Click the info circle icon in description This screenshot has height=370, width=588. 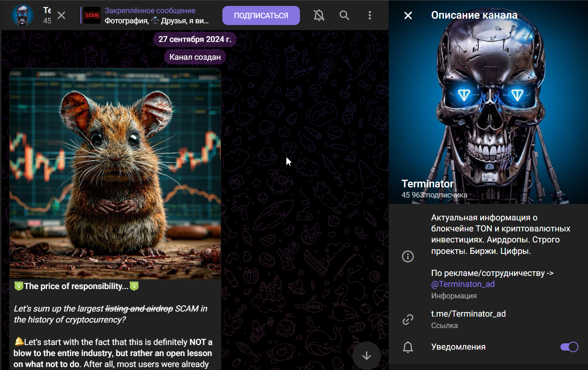coord(408,256)
